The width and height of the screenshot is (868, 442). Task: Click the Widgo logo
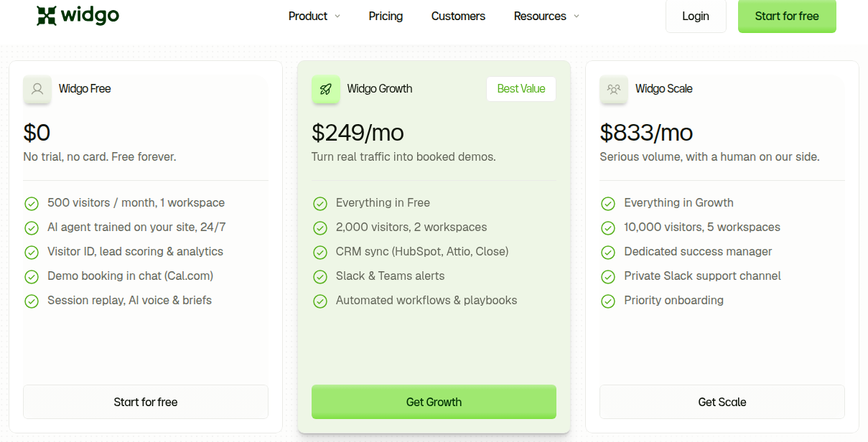78,16
